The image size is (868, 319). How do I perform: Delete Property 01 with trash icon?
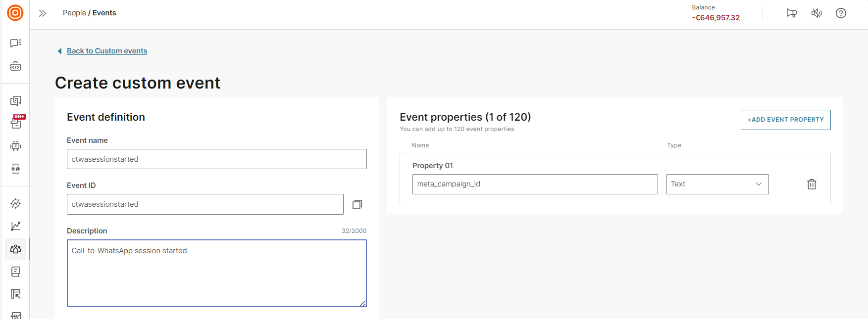[812, 184]
